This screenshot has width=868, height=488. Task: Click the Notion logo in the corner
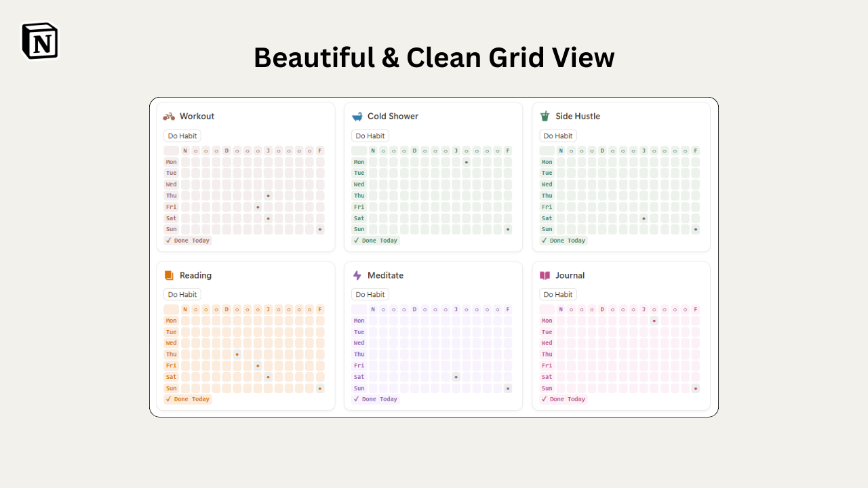tap(40, 40)
